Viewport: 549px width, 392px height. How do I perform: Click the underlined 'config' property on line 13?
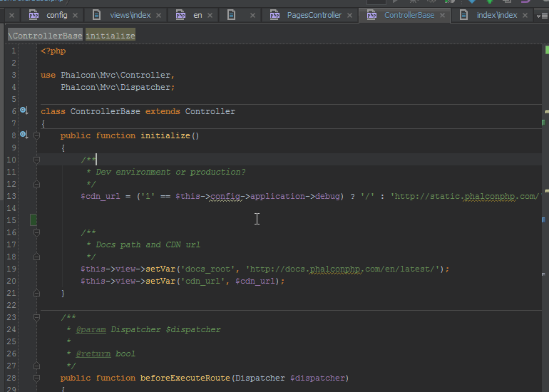click(225, 196)
